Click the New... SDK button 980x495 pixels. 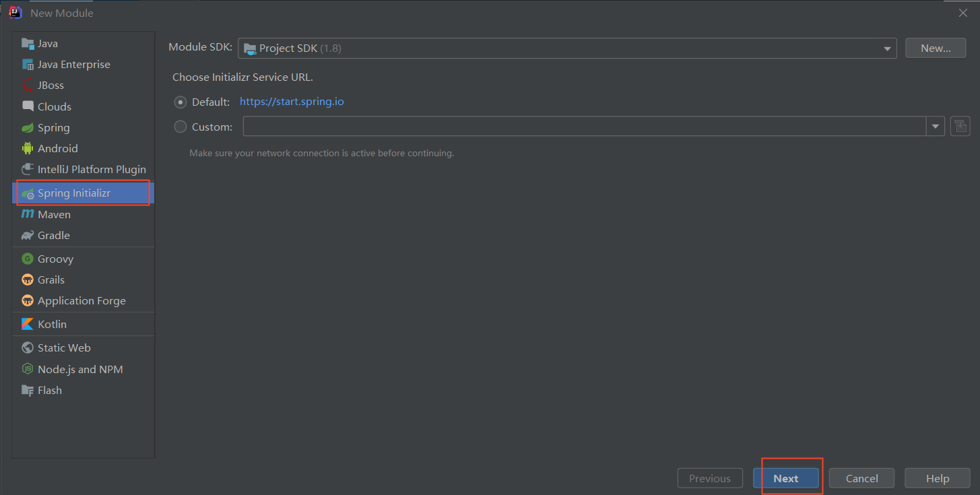[936, 48]
